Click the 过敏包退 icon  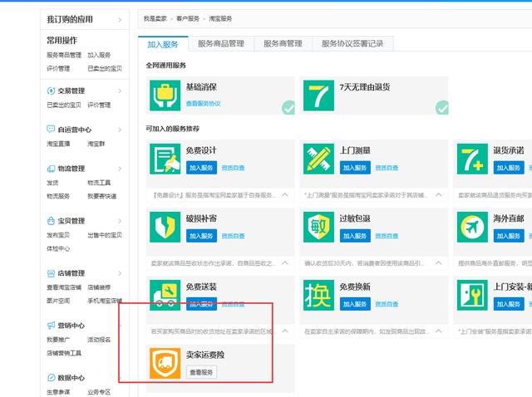tap(318, 227)
